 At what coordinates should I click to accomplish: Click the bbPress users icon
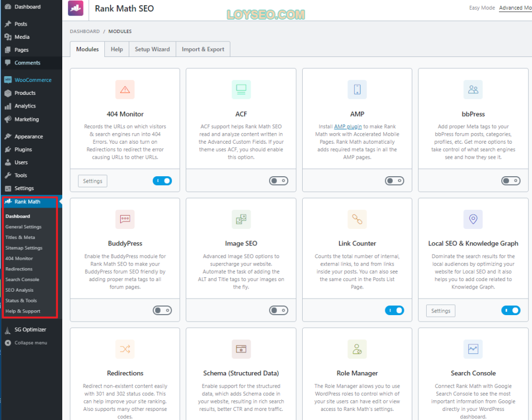[473, 89]
